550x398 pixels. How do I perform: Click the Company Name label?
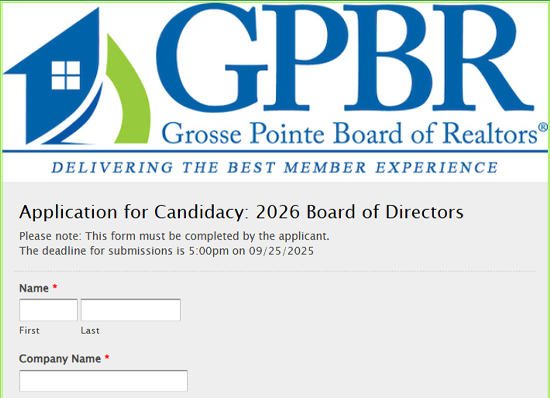(x=60, y=359)
